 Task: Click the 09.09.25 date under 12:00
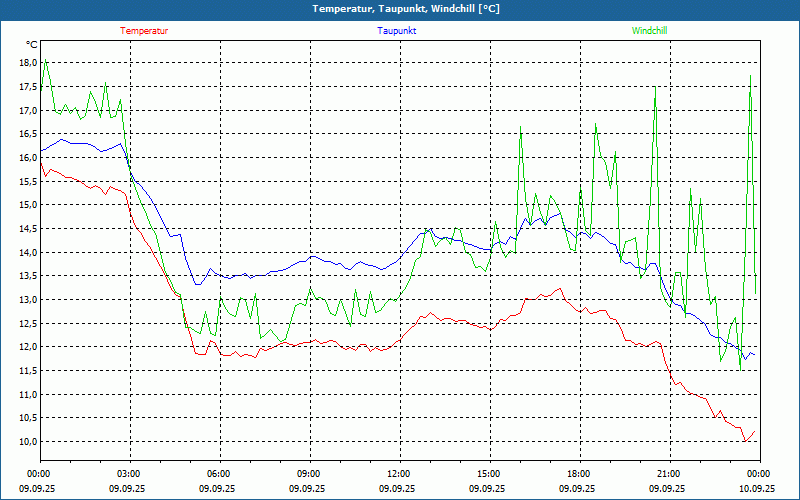[397, 488]
